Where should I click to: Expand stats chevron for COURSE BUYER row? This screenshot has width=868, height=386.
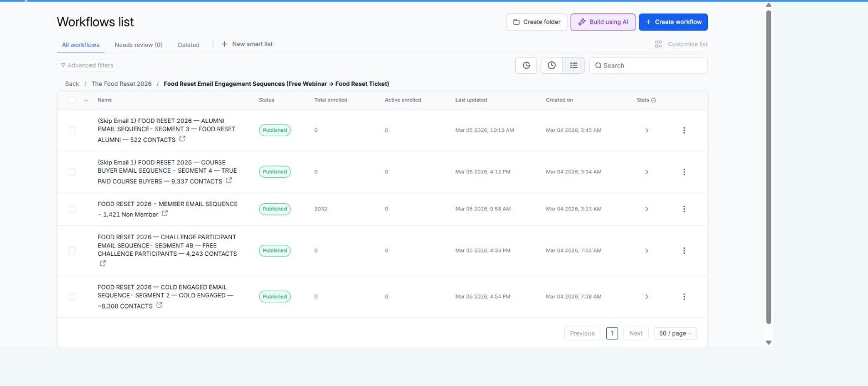646,172
